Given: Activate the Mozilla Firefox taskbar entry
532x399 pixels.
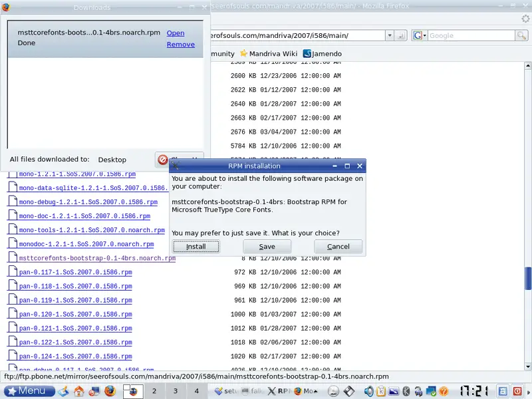Looking at the screenshot, I should point(304,391).
